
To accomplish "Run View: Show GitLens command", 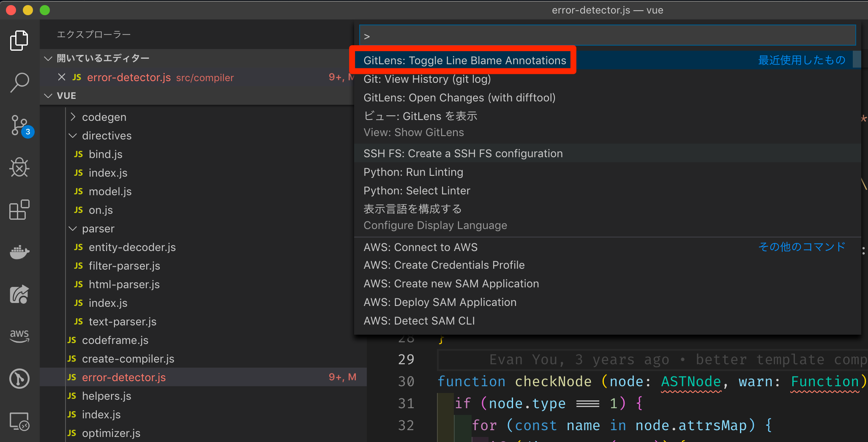I will [x=607, y=124].
